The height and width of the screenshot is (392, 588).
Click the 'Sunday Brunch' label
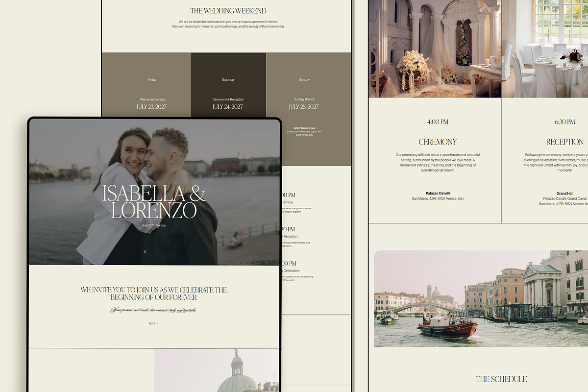304,99
